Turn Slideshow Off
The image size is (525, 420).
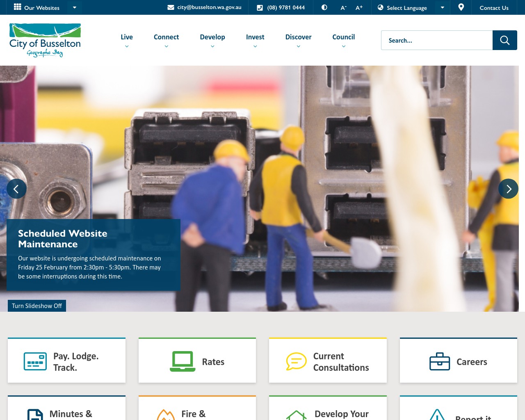[37, 306]
